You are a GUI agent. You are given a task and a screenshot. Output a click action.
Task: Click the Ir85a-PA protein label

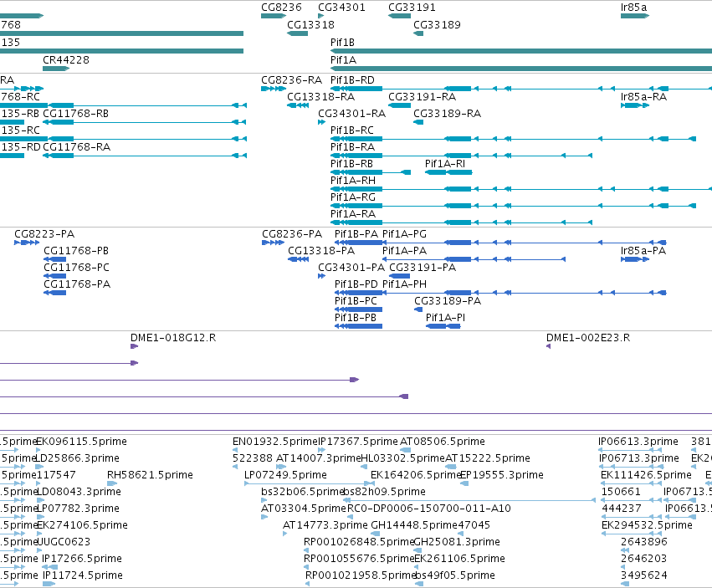point(643,251)
